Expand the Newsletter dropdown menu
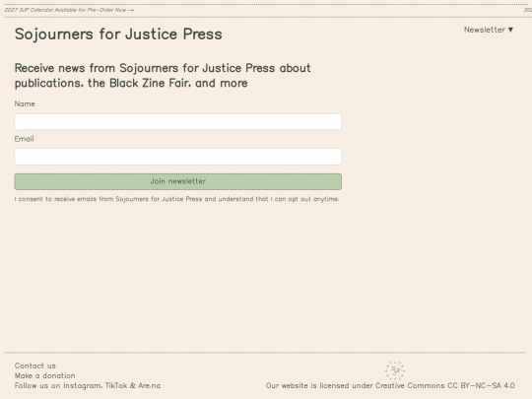This screenshot has height=399, width=532. click(489, 30)
